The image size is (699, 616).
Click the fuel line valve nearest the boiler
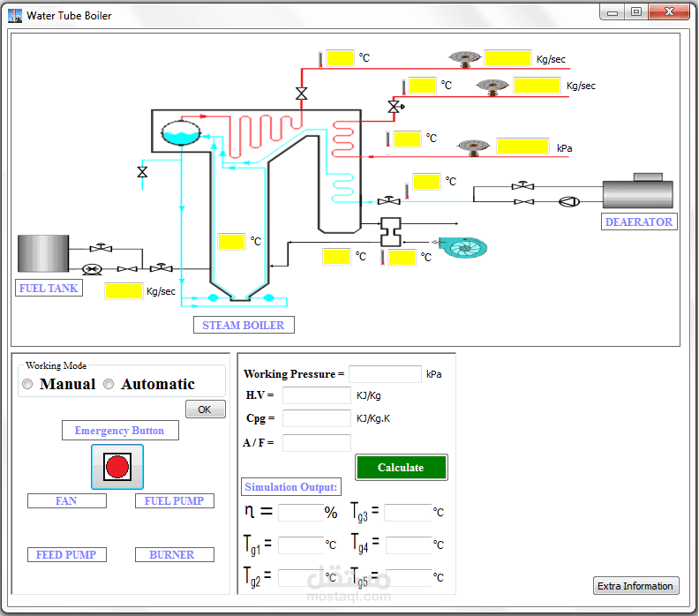(162, 267)
